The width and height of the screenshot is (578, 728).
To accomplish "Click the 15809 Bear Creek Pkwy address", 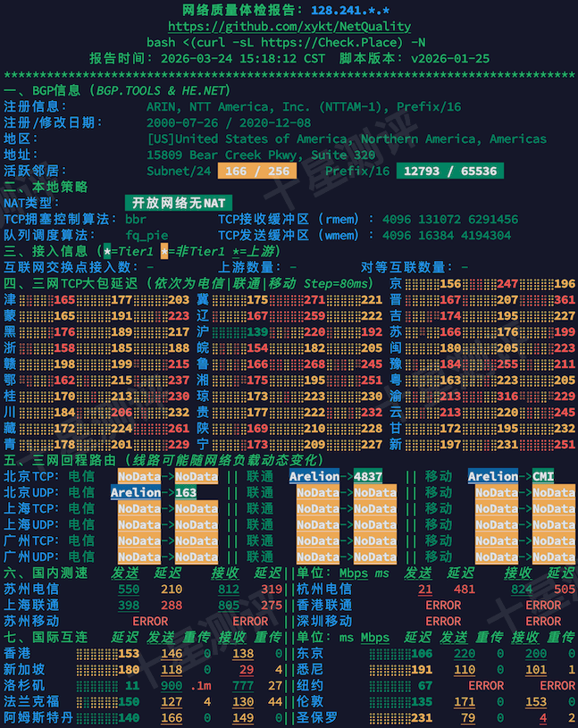I will pos(261,155).
